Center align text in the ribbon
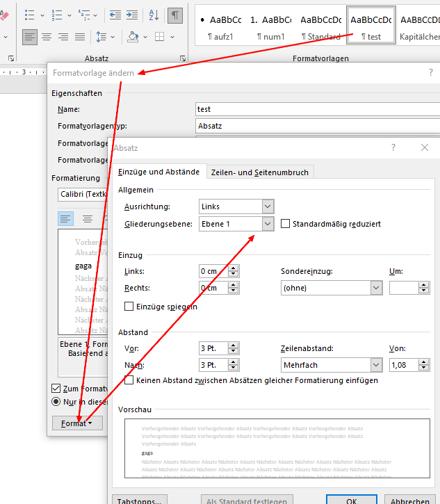Image resolution: width=440 pixels, height=504 pixels. point(47,37)
